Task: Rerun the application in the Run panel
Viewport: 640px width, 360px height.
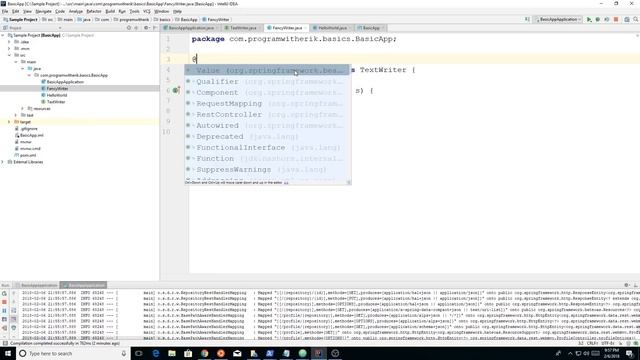Action: pyautogui.click(x=4, y=293)
